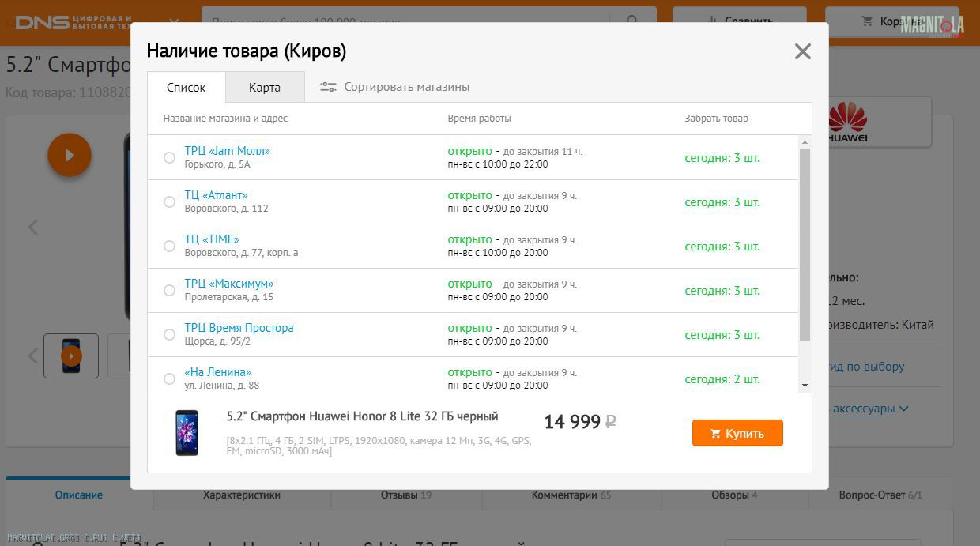Open the ТЦ «TIME» store link
Image resolution: width=980 pixels, height=546 pixels.
[212, 239]
